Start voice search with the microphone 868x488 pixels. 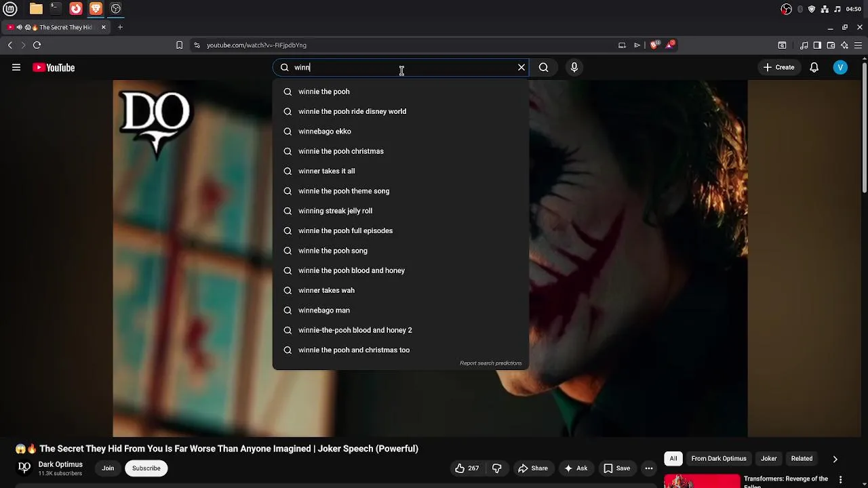click(x=574, y=67)
